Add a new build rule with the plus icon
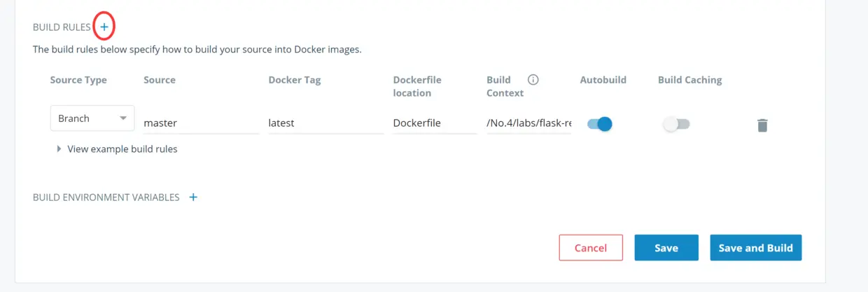 point(104,27)
